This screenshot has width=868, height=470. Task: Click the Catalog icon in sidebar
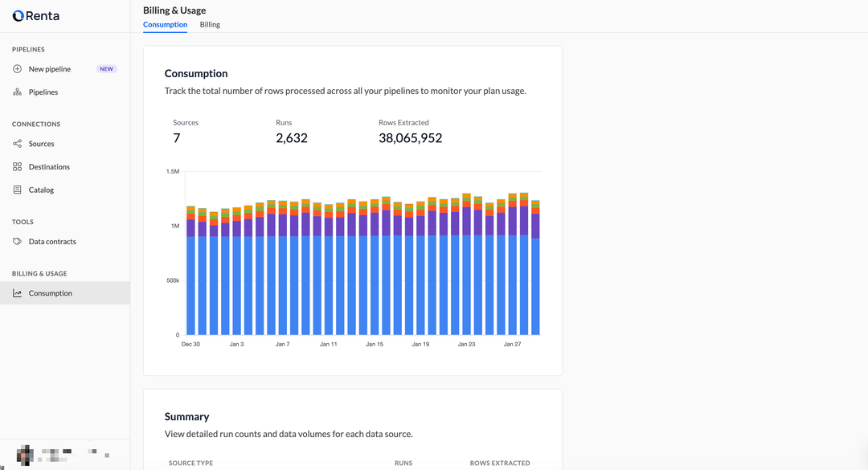coord(18,190)
